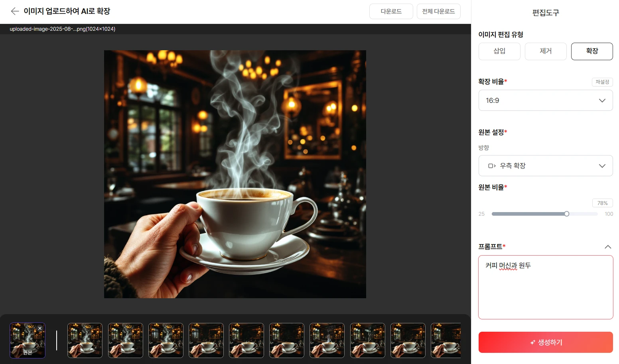Select the 제거 edit type
The height and width of the screenshot is (364, 619).
pyautogui.click(x=546, y=51)
